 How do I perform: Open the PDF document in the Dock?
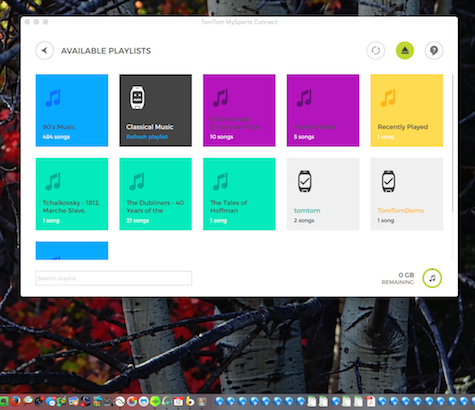(x=370, y=401)
